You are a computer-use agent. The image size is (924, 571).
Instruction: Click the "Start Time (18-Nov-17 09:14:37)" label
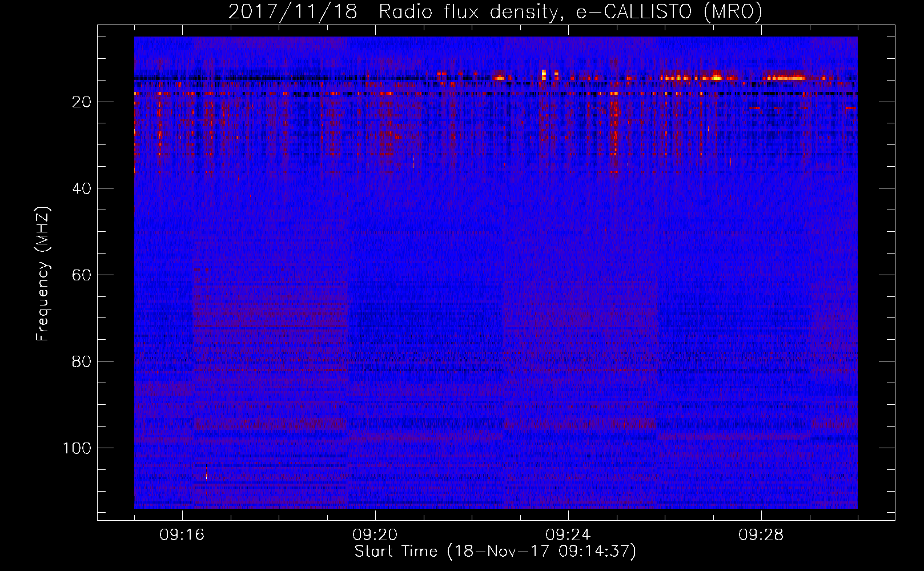click(495, 552)
